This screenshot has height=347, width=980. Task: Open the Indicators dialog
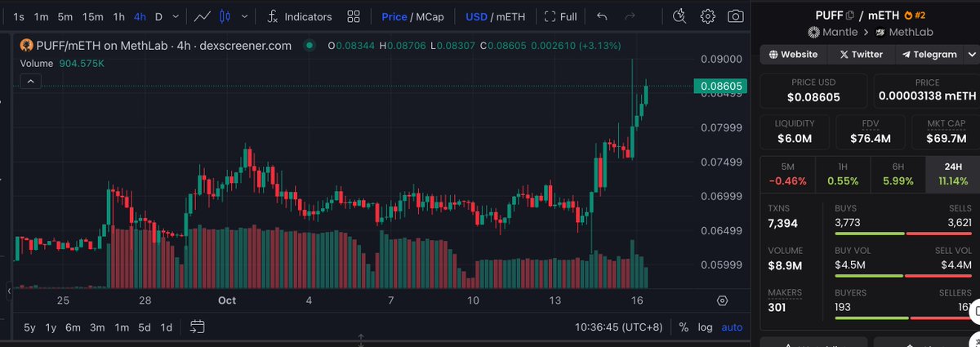301,16
